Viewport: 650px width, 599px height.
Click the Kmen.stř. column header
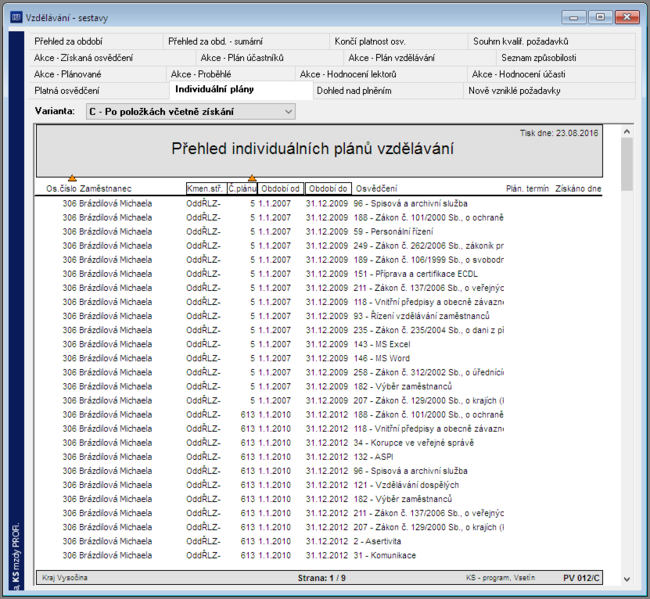pos(206,189)
